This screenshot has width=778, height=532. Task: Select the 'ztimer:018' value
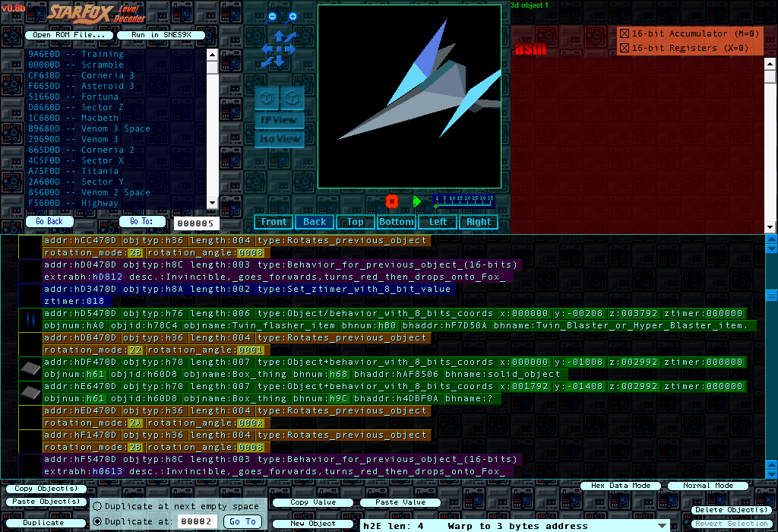click(x=74, y=301)
